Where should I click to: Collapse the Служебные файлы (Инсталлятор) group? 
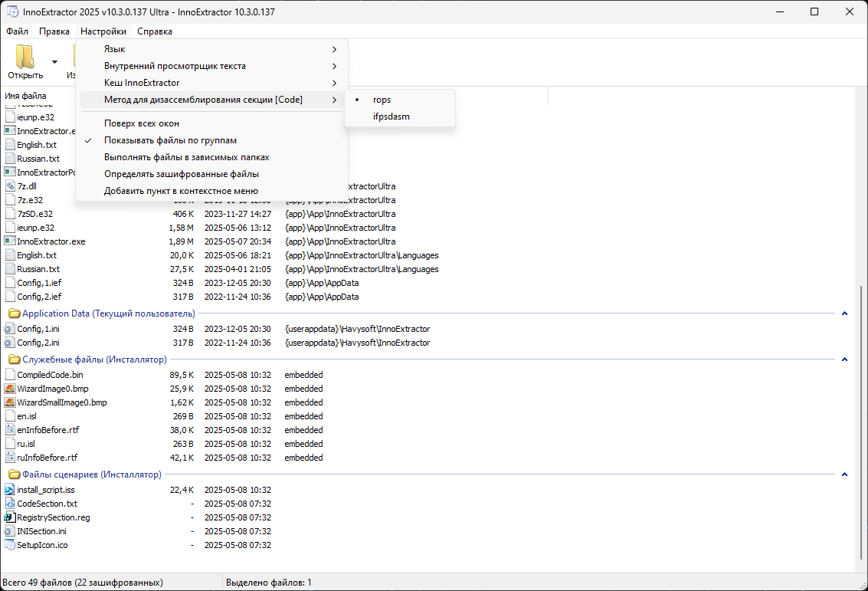coord(845,360)
